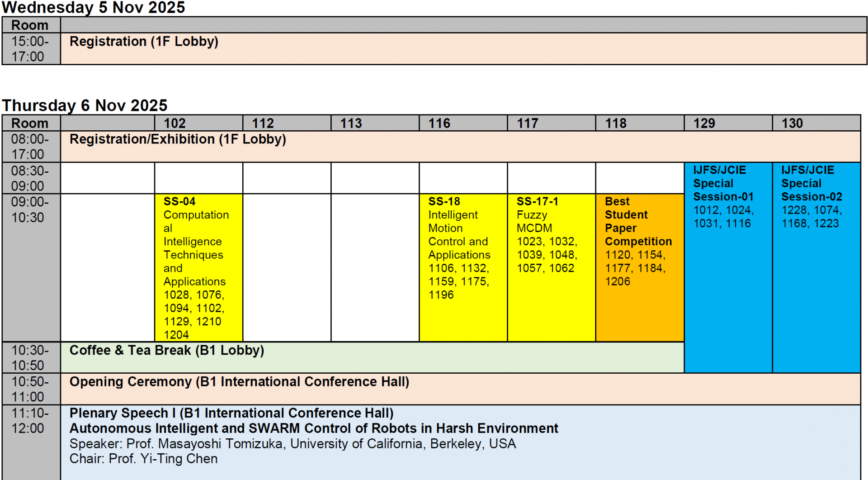Click the room 113 column header
Image resolution: width=868 pixels, height=480 pixels.
click(x=351, y=123)
